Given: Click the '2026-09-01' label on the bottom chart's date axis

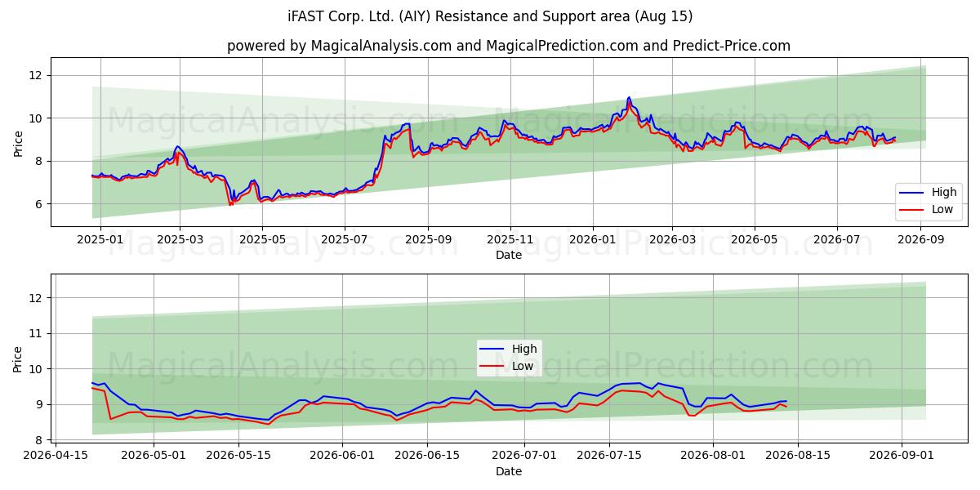Looking at the screenshot, I should (902, 456).
